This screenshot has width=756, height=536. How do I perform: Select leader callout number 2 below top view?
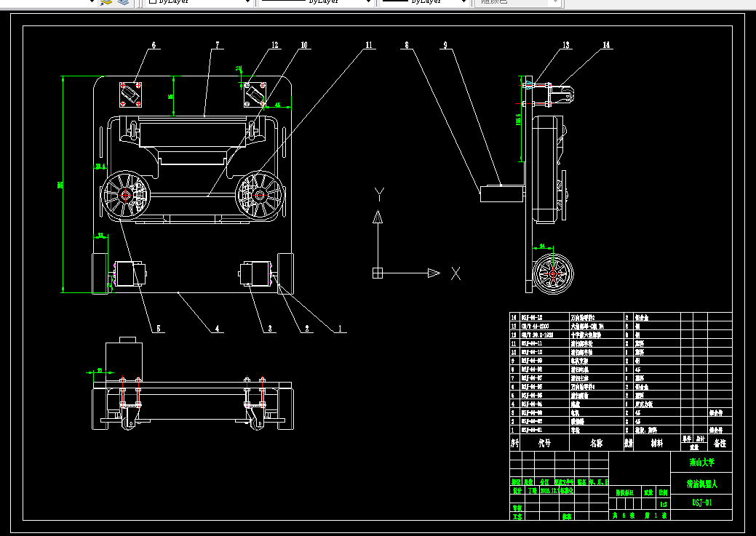[x=306, y=329]
